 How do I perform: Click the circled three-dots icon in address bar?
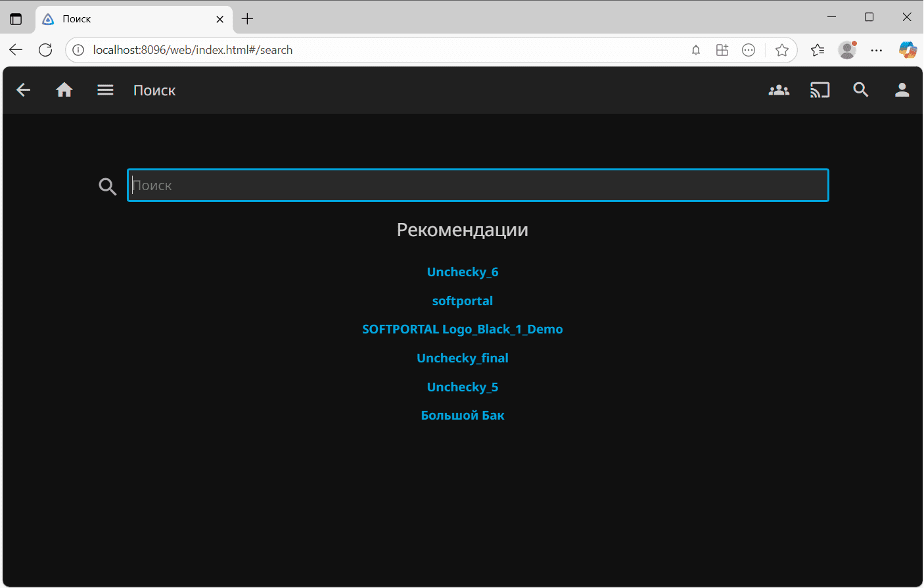point(749,50)
